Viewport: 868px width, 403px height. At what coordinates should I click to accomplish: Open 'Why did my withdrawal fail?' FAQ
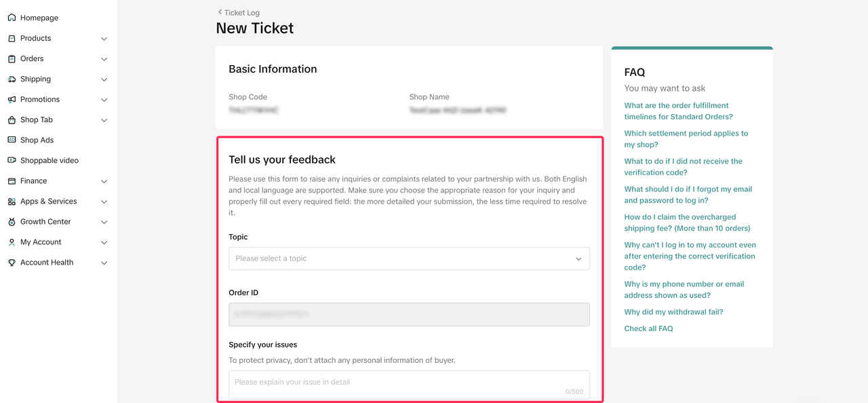tap(673, 312)
